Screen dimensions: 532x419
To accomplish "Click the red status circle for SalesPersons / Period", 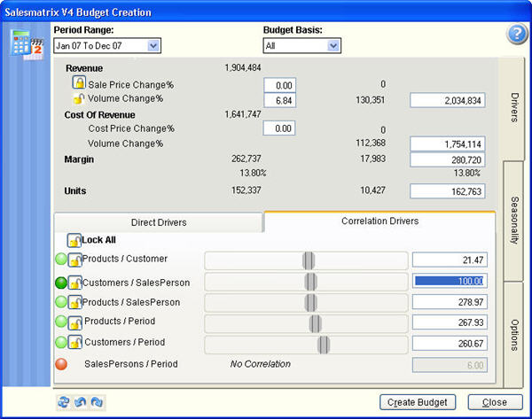I will coord(61,364).
